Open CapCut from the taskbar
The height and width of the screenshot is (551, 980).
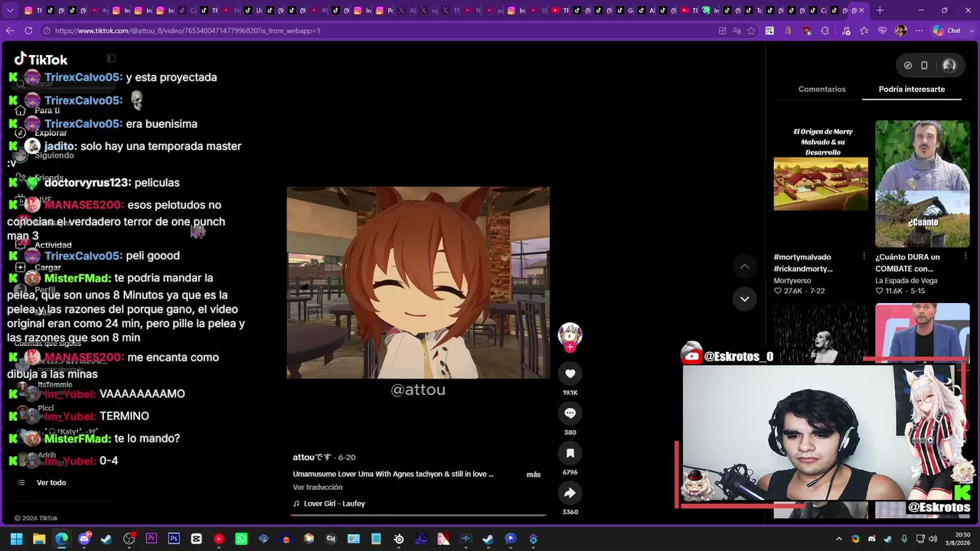pyautogui.click(x=196, y=539)
